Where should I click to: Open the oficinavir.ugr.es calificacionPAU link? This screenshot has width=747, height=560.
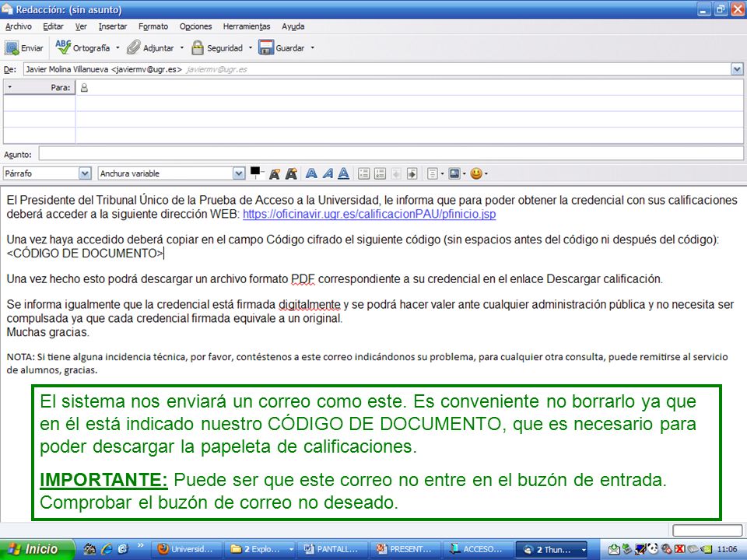(x=369, y=215)
